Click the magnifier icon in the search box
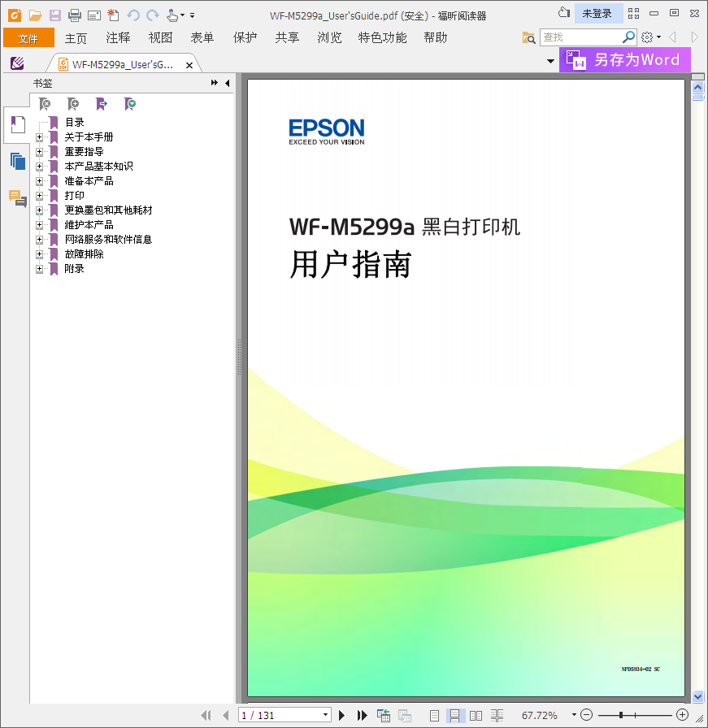 tap(628, 37)
